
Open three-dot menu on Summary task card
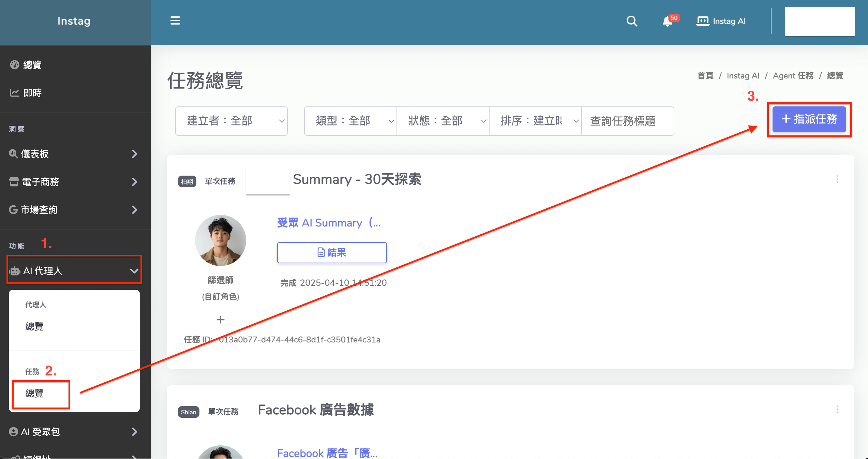click(837, 179)
